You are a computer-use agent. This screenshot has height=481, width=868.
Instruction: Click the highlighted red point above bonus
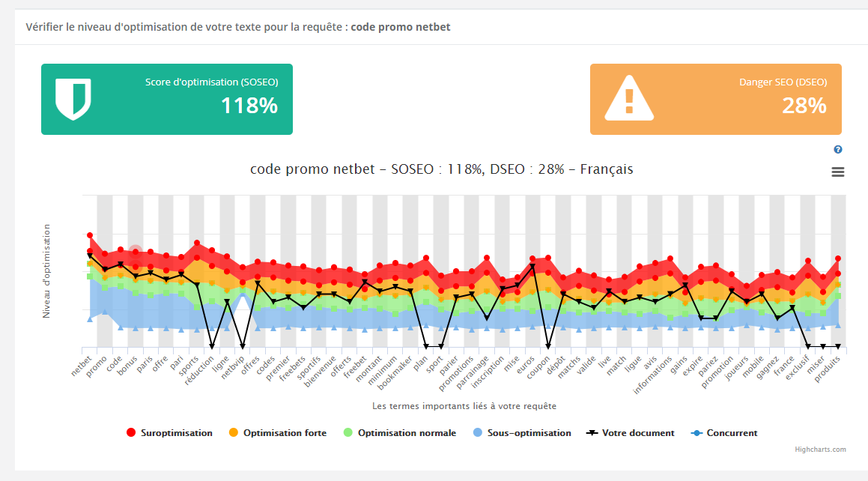[x=135, y=252]
